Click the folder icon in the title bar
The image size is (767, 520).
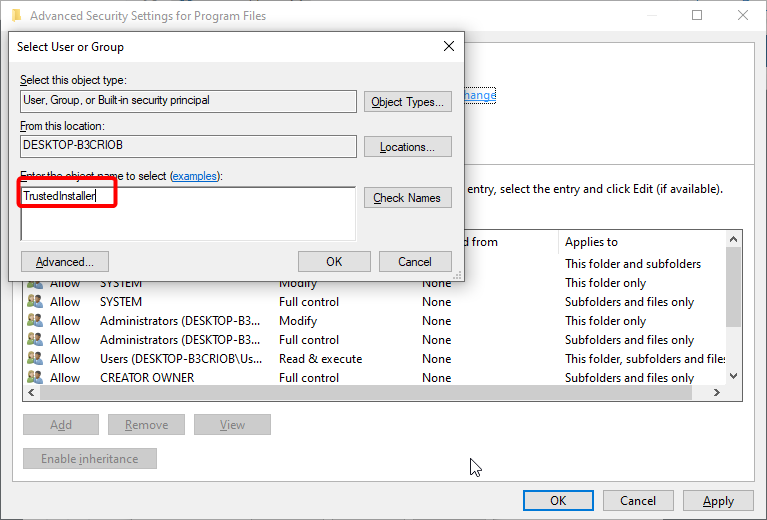click(16, 16)
